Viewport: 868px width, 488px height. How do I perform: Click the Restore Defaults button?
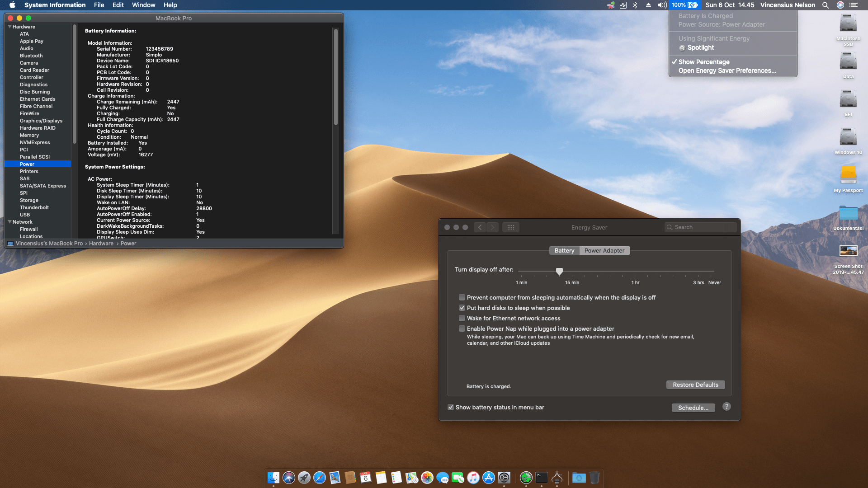point(695,385)
